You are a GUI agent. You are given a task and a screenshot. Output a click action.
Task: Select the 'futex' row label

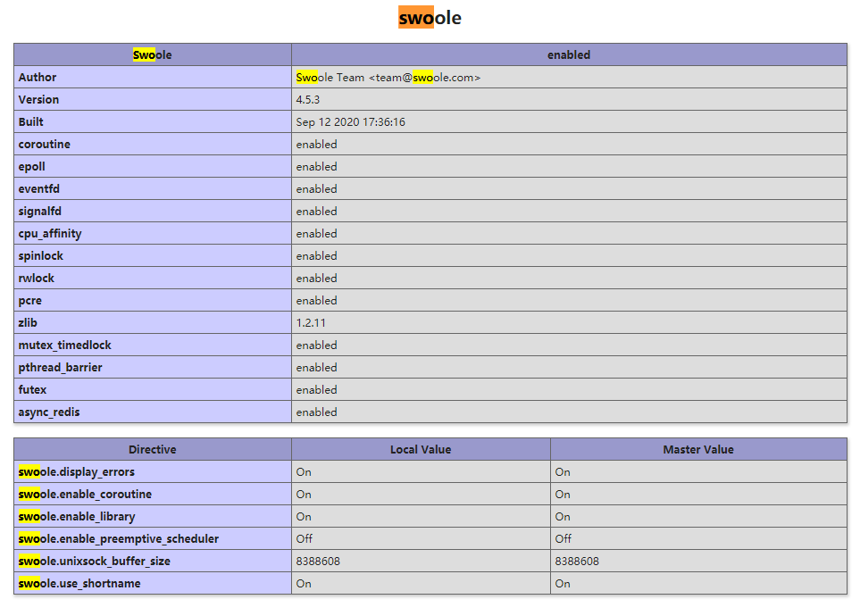coord(32,390)
